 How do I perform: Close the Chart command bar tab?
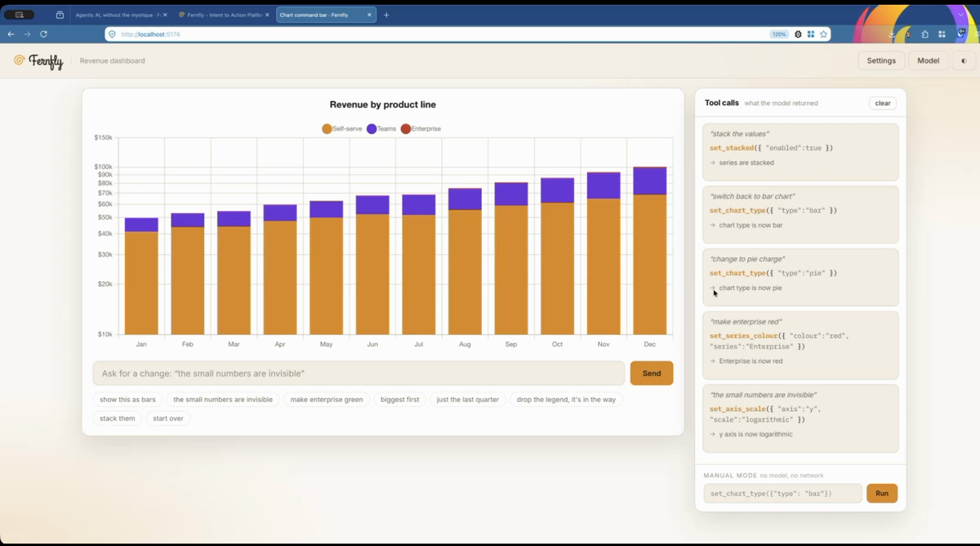[370, 15]
